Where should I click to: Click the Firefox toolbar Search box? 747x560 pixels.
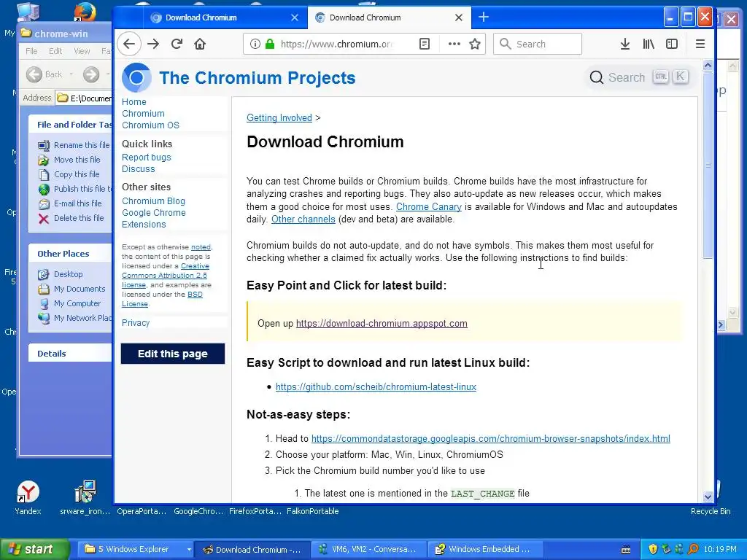(x=538, y=44)
